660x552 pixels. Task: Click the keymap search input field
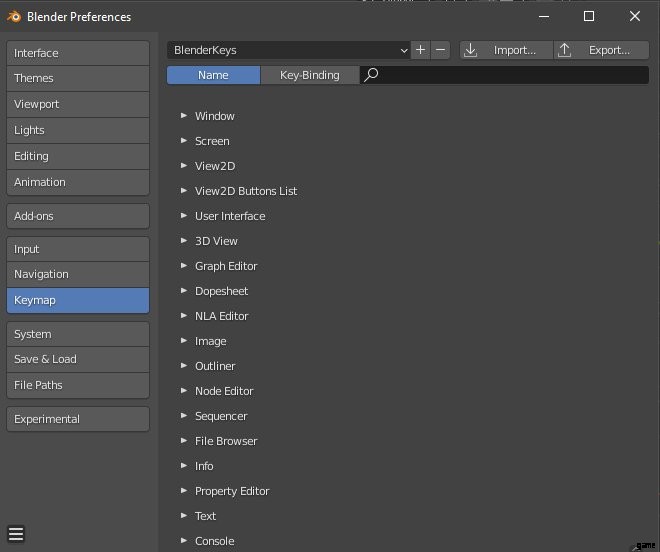pyautogui.click(x=510, y=75)
